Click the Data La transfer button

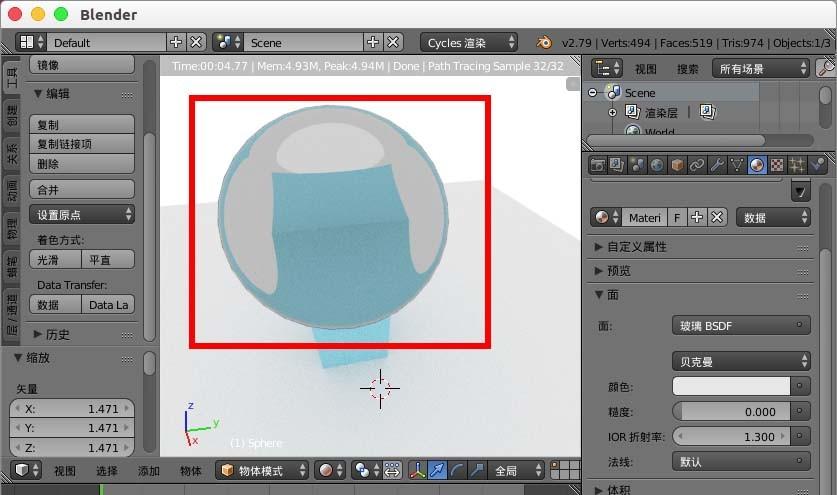click(x=108, y=305)
